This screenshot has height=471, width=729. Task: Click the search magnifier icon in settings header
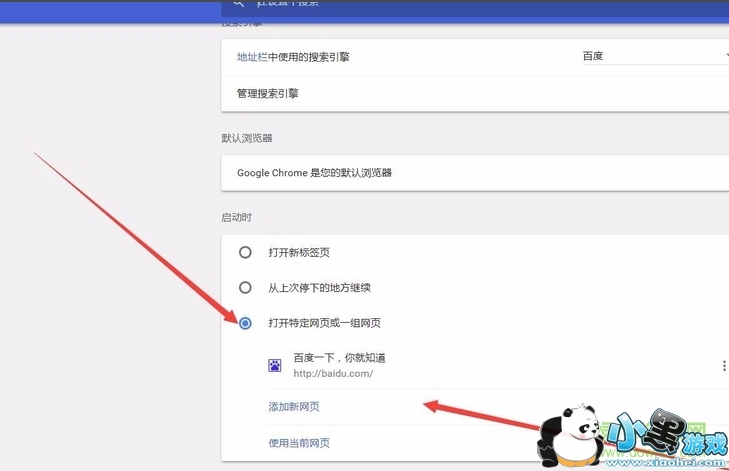click(x=238, y=3)
